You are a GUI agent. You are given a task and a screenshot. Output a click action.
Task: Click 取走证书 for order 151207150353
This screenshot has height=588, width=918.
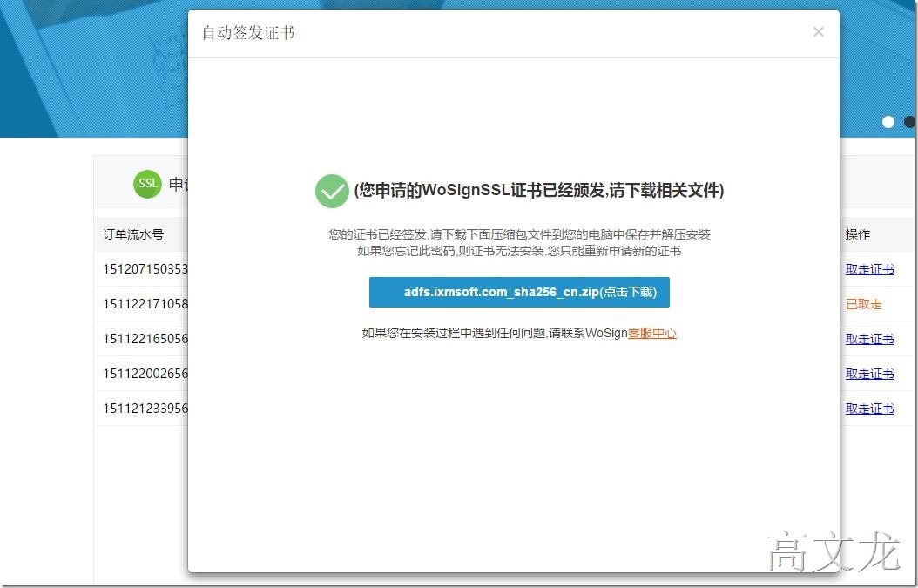pyautogui.click(x=870, y=269)
